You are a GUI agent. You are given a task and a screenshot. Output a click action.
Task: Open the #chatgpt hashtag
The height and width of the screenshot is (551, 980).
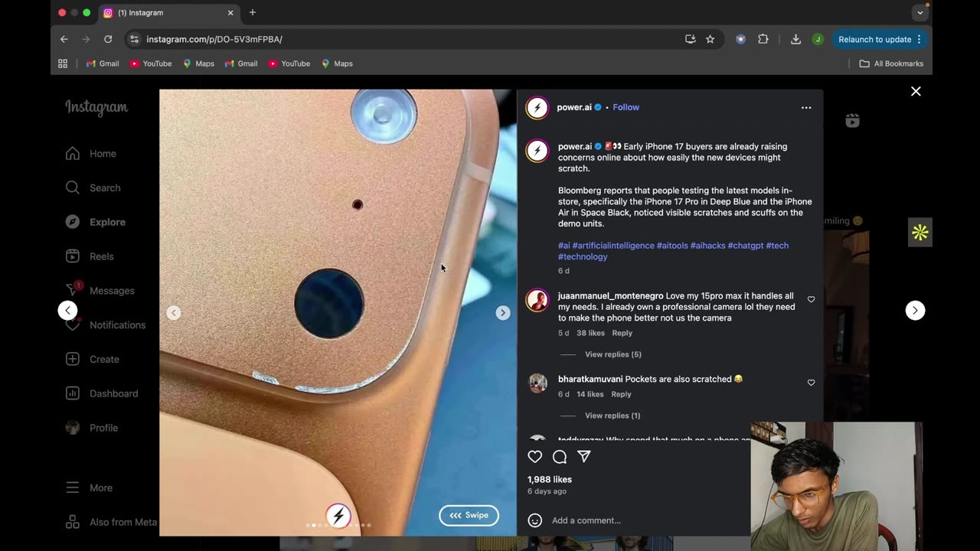tap(745, 246)
